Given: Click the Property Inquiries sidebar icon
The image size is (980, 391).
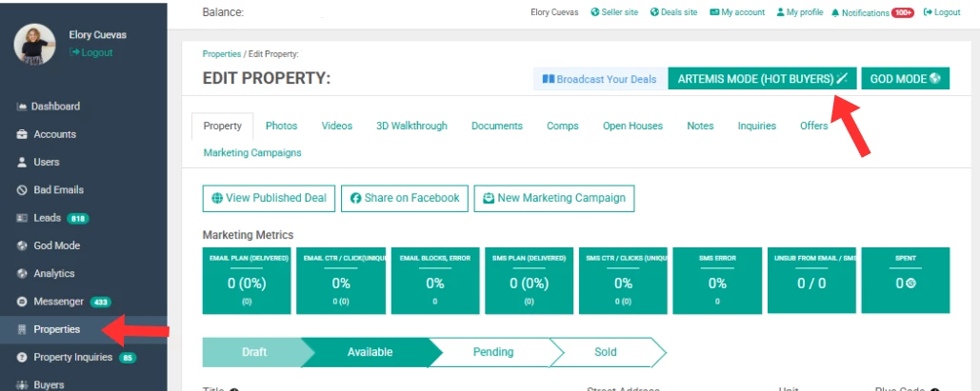Looking at the screenshot, I should pos(22,358).
